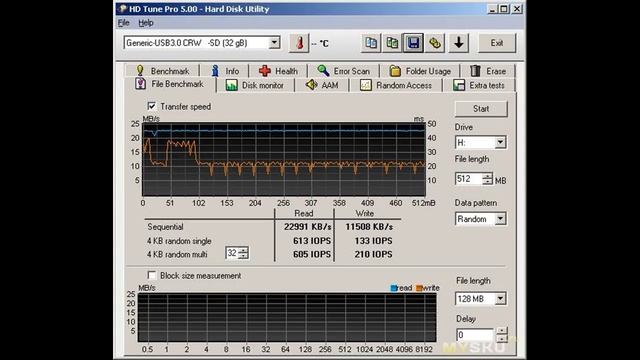Click the 4 KB random multi value field
Image resolution: width=640 pixels, height=360 pixels.
coord(232,253)
